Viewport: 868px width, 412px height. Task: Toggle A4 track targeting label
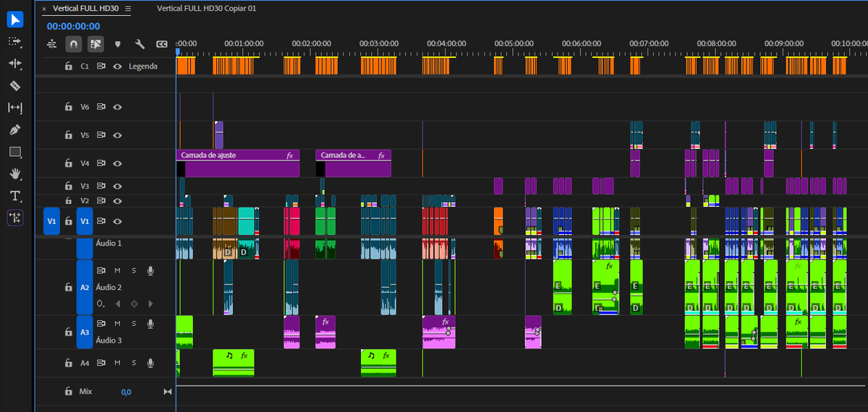click(85, 363)
